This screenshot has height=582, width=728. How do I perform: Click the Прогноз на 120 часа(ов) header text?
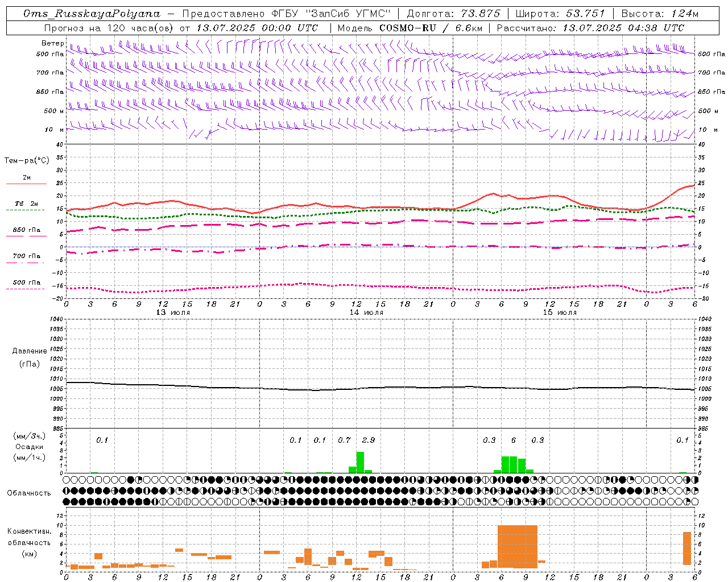(109, 28)
